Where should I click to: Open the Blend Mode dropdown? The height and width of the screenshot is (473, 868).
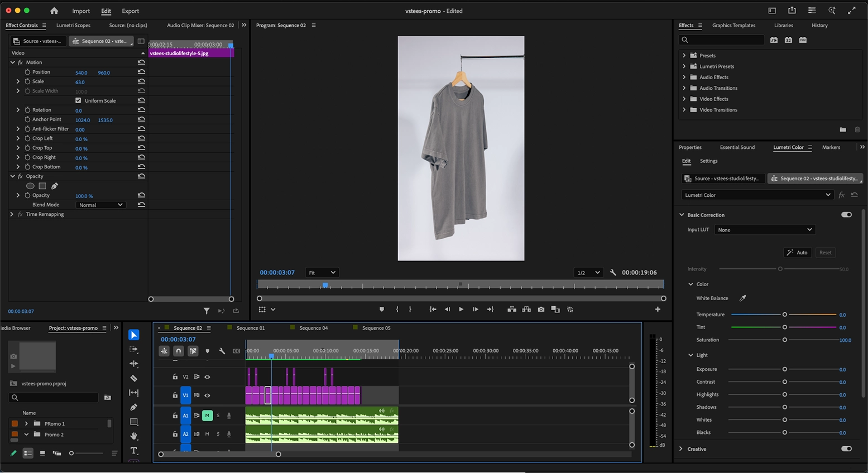pyautogui.click(x=100, y=205)
